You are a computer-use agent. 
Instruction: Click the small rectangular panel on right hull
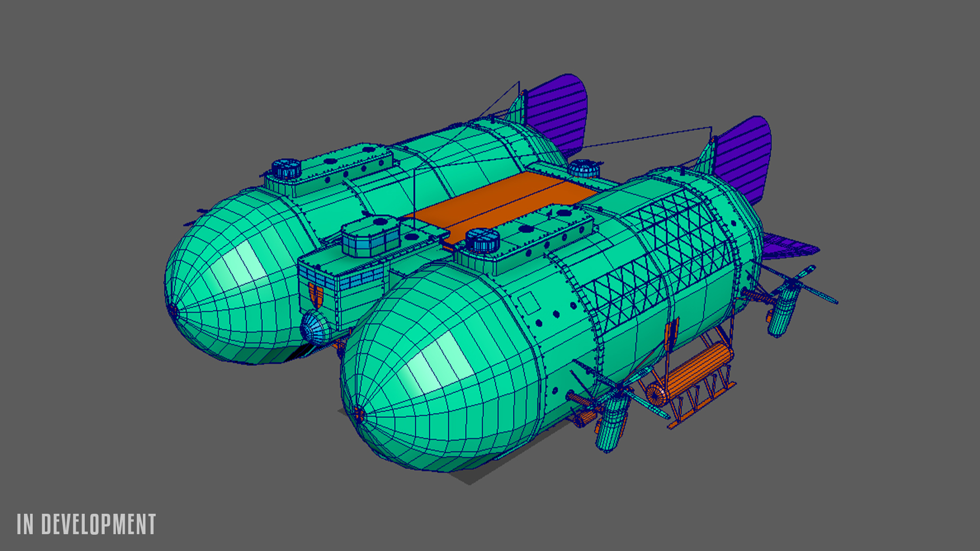(x=529, y=303)
